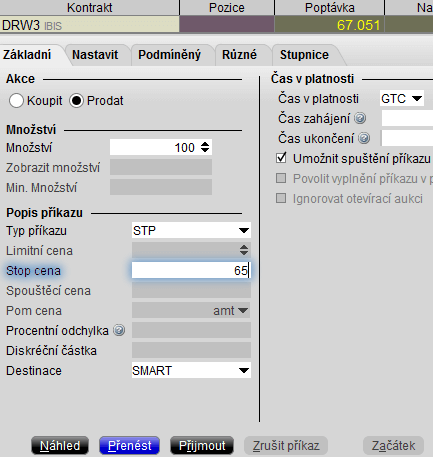The width and height of the screenshot is (433, 457).
Task: Uncheck Umožnit spuštění příkazu checkbox
Action: tap(281, 158)
